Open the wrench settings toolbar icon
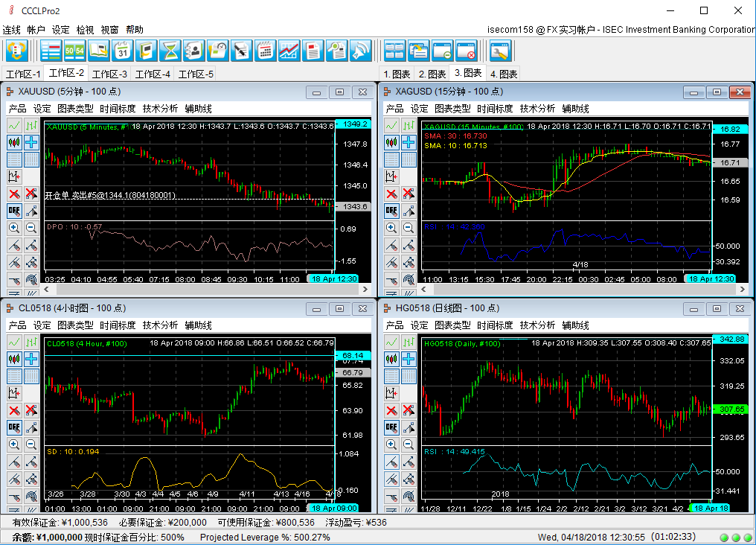The height and width of the screenshot is (545, 756). click(x=500, y=51)
